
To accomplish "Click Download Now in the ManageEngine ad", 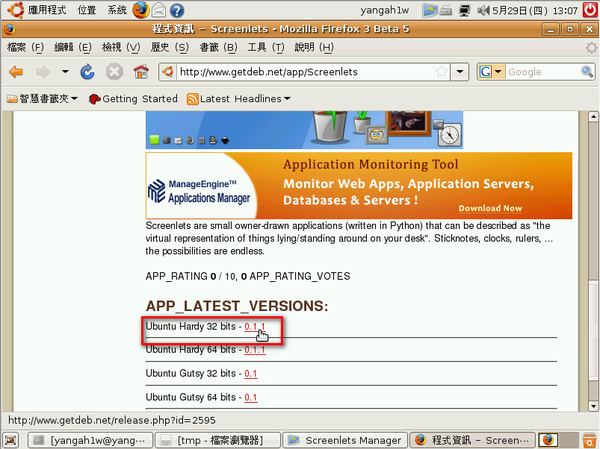I will (x=490, y=208).
